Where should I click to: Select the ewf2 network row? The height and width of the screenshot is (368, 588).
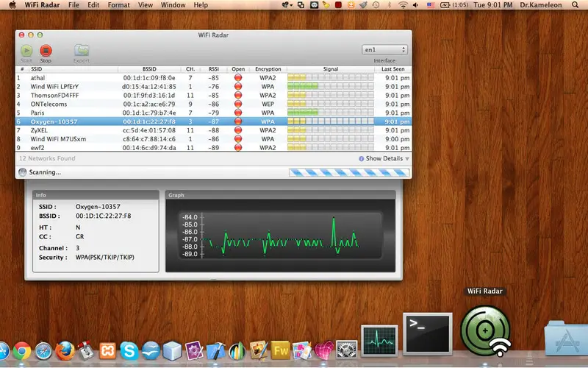213,148
